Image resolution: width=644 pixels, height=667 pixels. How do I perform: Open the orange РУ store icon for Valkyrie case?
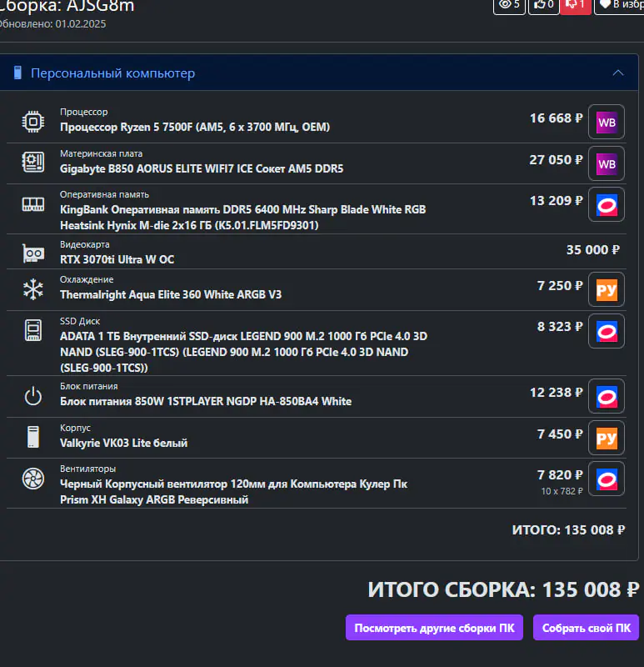[607, 438]
